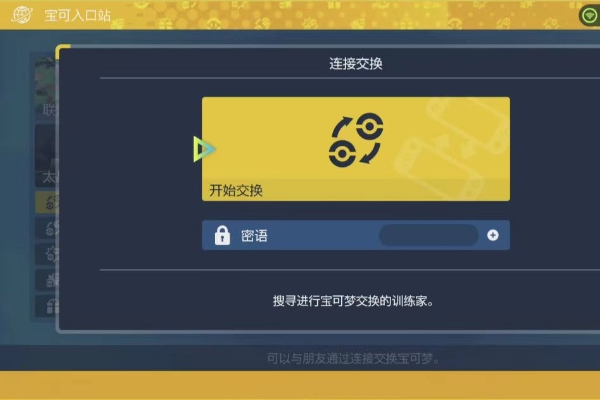Select the second-to-last sidebar menu icon
This screenshot has height=400, width=600.
click(x=47, y=280)
